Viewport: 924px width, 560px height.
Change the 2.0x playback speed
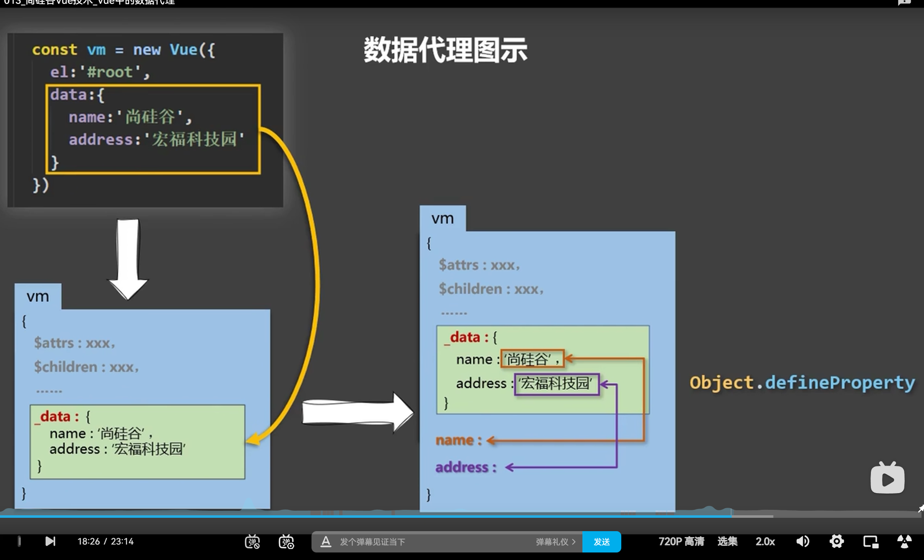click(765, 542)
